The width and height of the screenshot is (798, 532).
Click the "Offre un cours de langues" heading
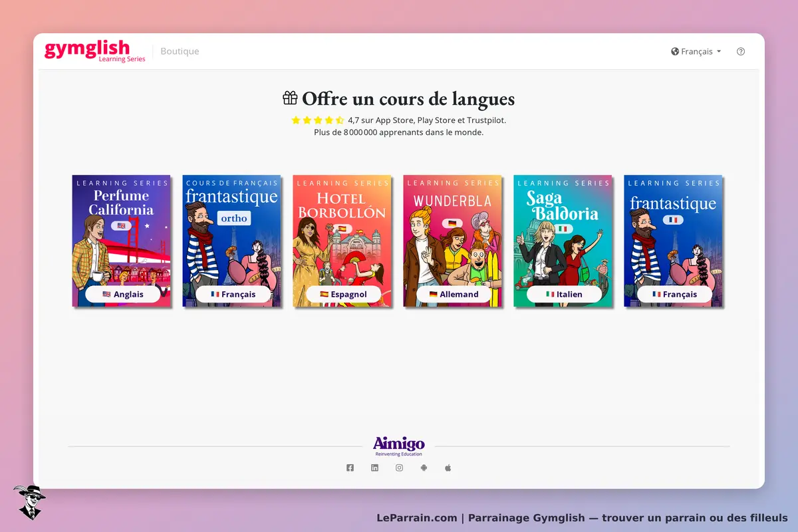coord(408,99)
